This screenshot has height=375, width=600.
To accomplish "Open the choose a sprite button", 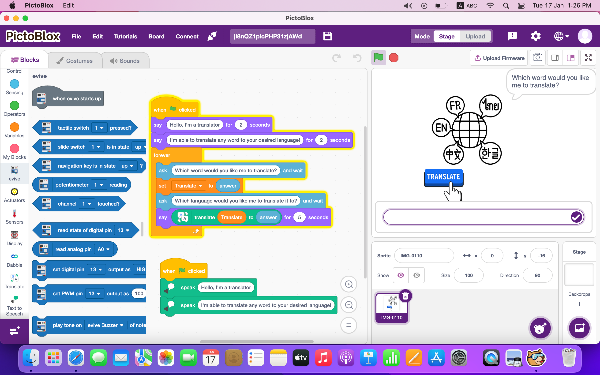I will pyautogui.click(x=540, y=328).
